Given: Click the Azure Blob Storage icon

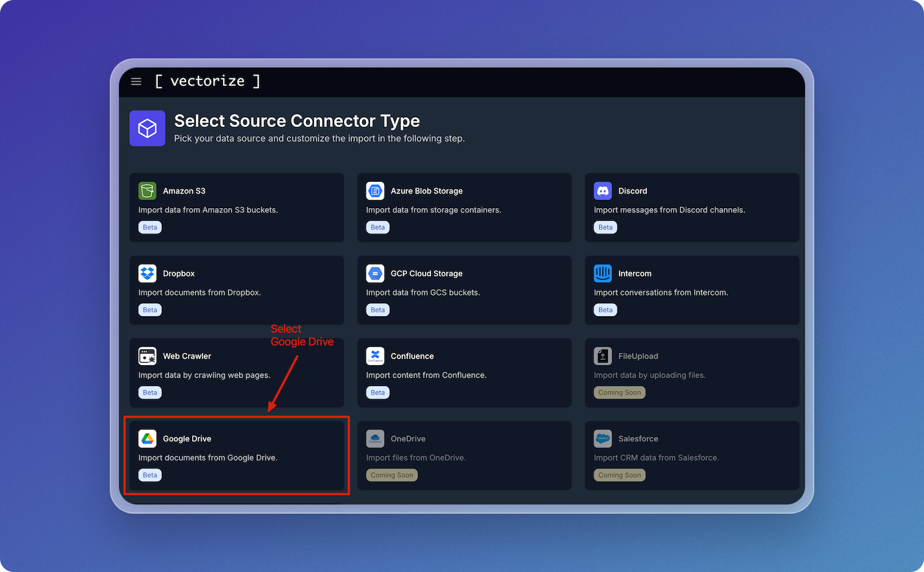Looking at the screenshot, I should (375, 191).
